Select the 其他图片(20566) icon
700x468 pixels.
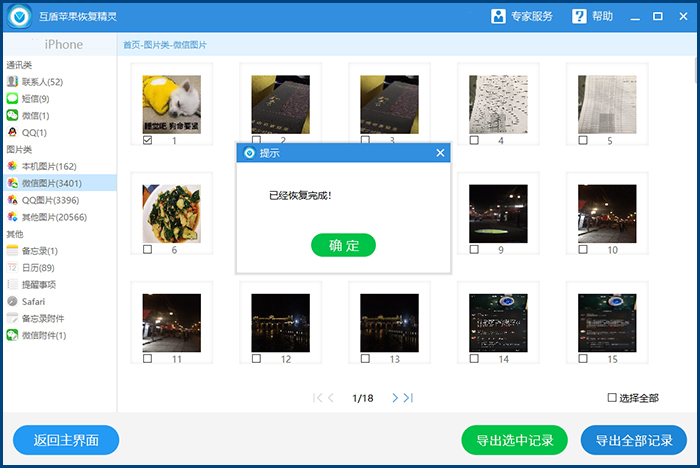point(12,217)
